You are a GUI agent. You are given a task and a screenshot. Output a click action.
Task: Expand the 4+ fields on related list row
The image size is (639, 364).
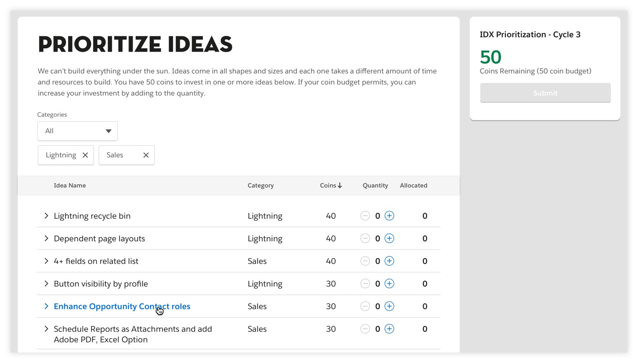(46, 261)
